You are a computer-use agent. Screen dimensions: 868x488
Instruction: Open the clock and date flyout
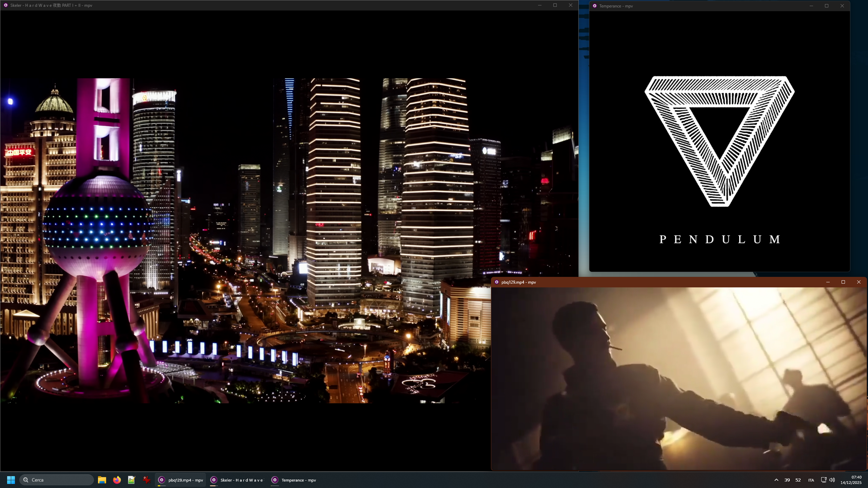[851, 480]
